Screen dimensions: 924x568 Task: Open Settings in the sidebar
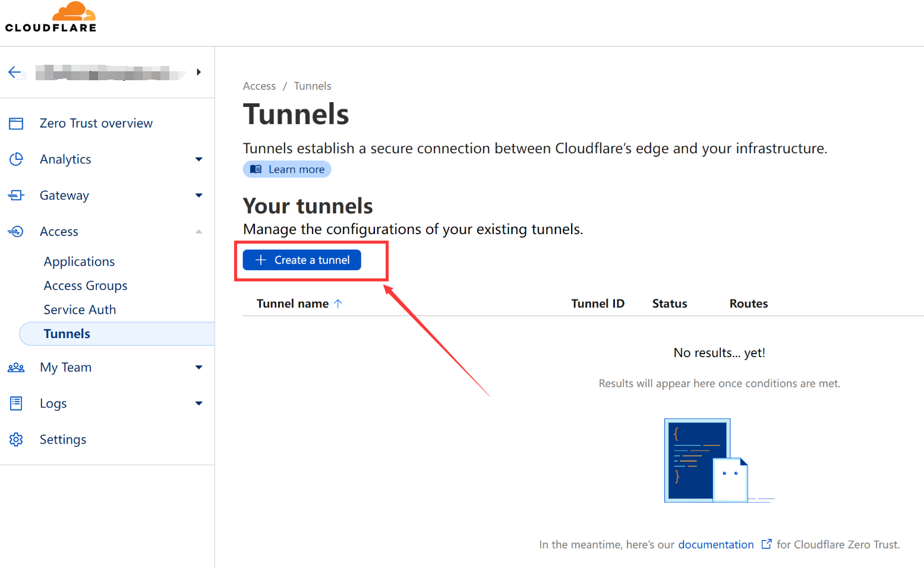63,440
